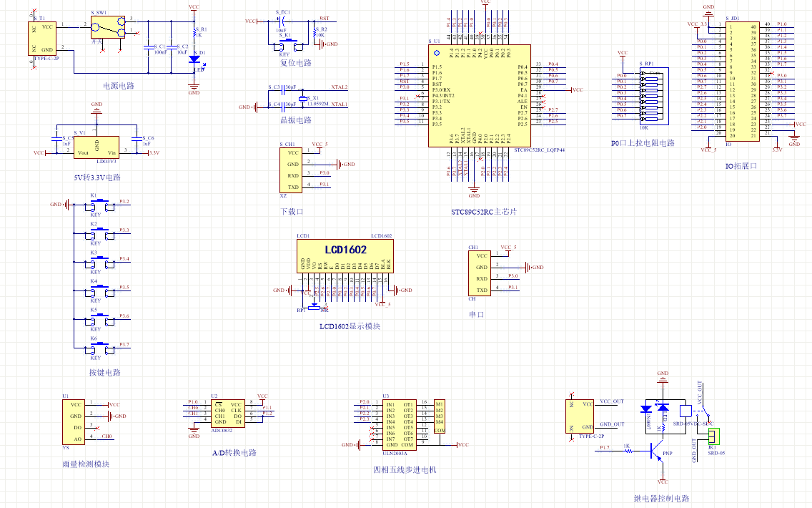
Task: Click the 'P0口上拉电阻电路' title
Action: click(x=643, y=143)
